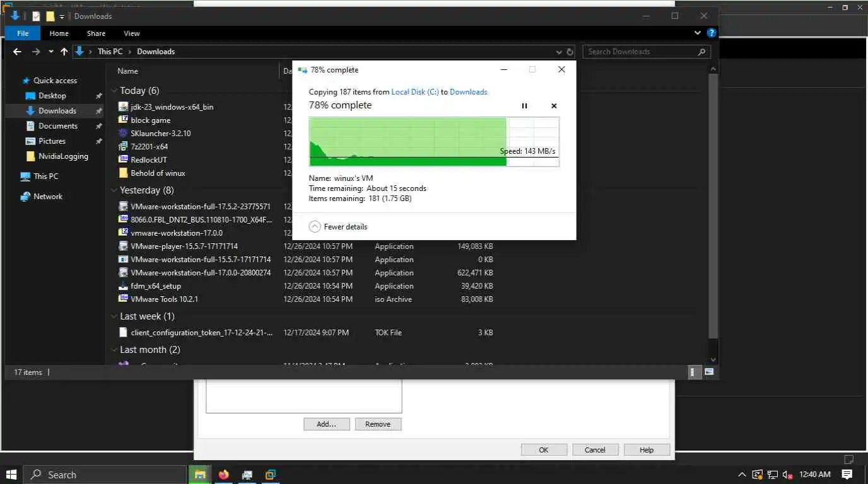Open the Downloads destination link in copy dialog

[469, 92]
